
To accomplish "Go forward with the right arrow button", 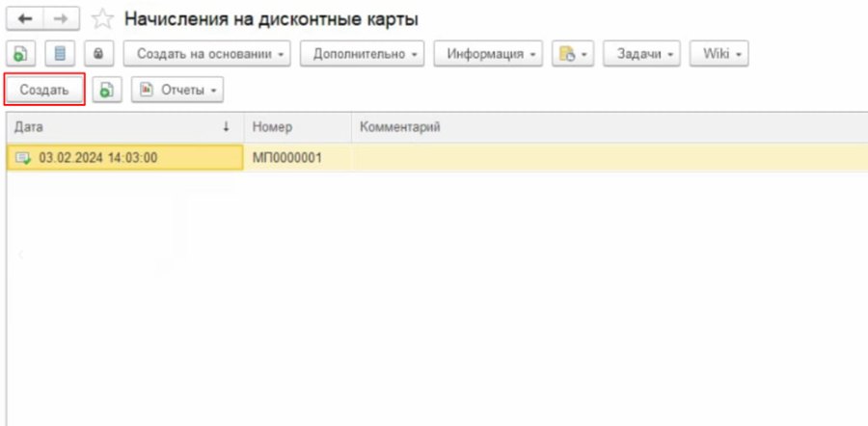I will coord(62,19).
